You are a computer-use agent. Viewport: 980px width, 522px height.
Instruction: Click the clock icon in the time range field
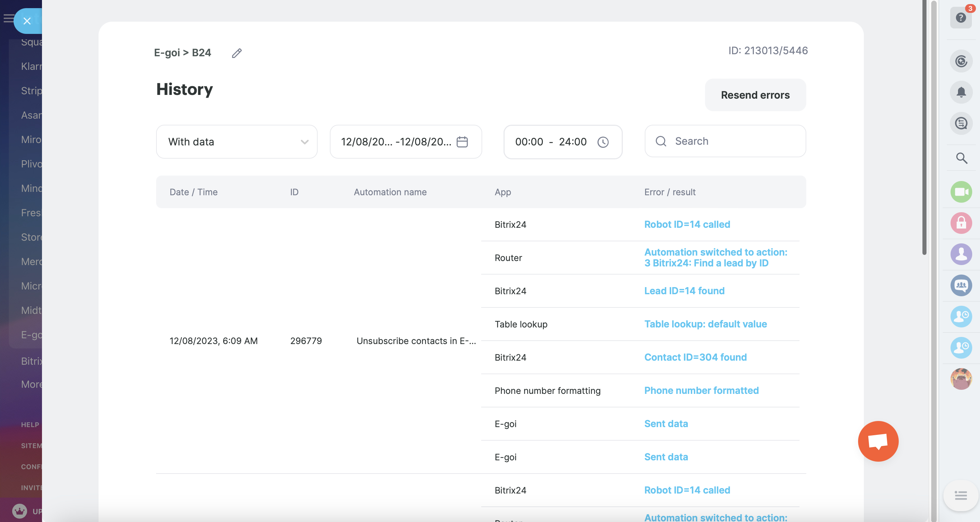(x=603, y=142)
